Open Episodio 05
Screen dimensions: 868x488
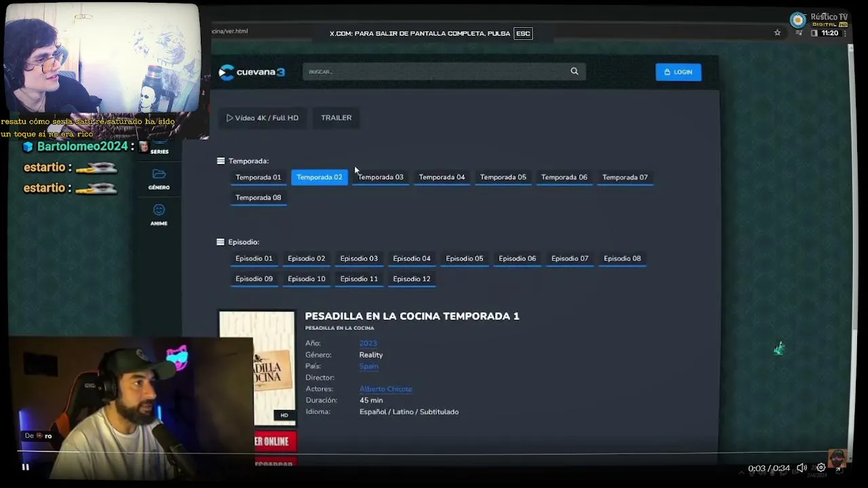pyautogui.click(x=465, y=258)
